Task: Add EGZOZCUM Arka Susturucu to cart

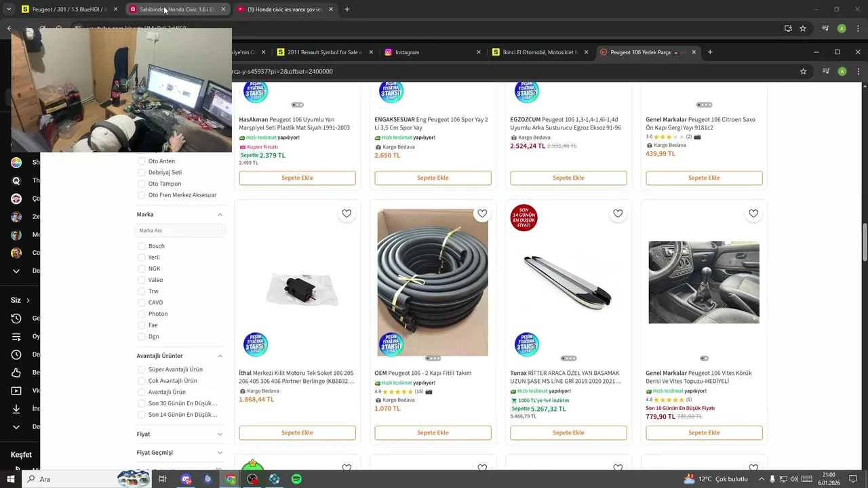Action: pyautogui.click(x=568, y=178)
